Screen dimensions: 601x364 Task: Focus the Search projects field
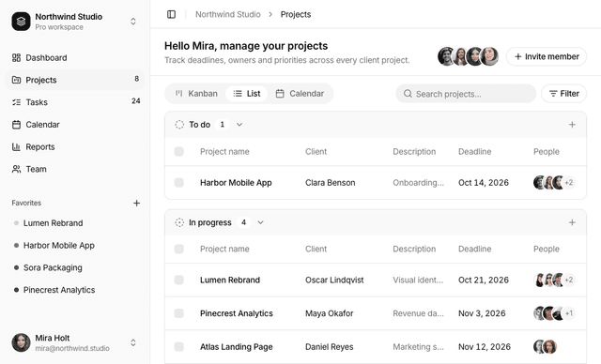[x=466, y=94]
